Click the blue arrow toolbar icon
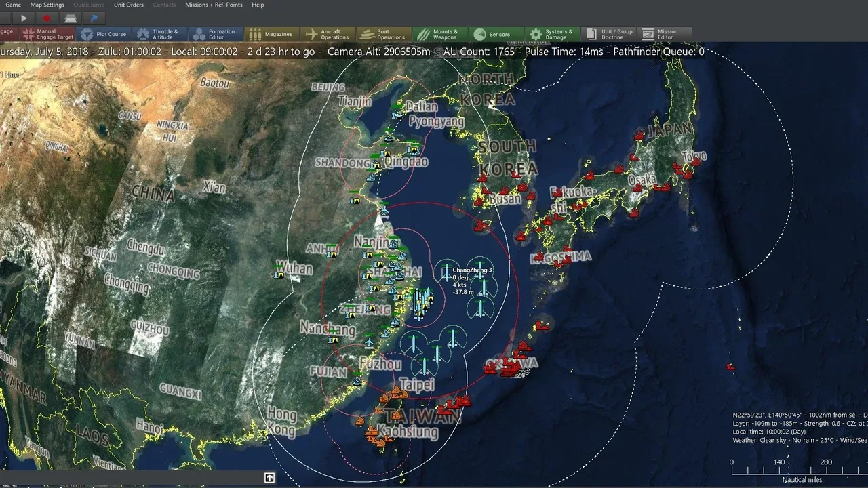Viewport: 868px width, 488px height. 94,18
